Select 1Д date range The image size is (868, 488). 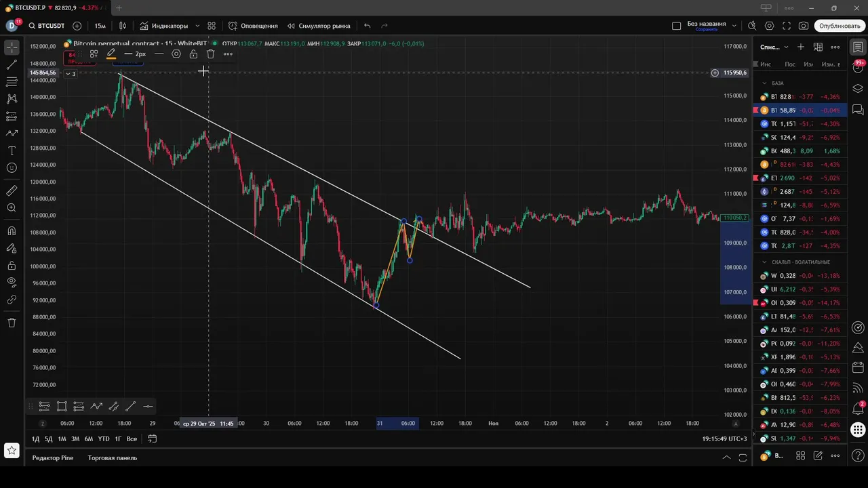pos(35,439)
